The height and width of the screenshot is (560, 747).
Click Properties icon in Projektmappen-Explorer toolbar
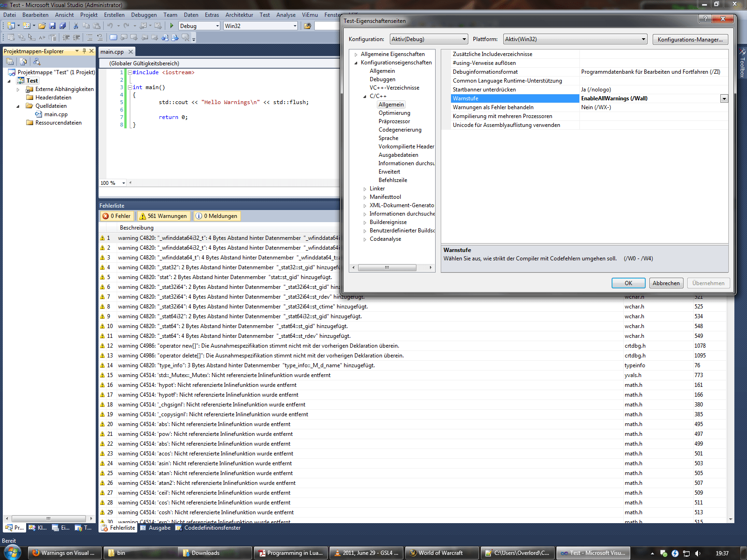tap(10, 62)
